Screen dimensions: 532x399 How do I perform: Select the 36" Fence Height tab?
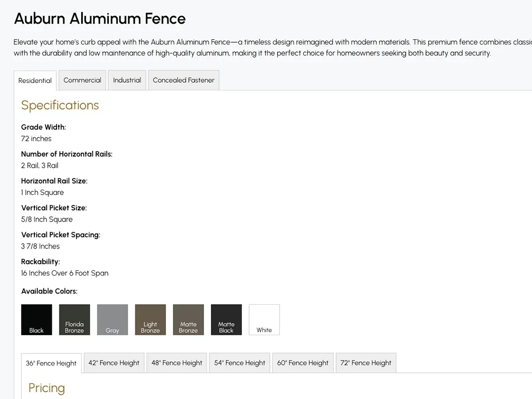(51, 363)
